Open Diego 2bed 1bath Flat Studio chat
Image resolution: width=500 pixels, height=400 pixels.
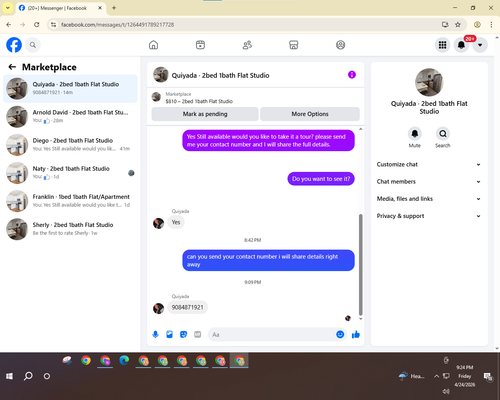(70, 145)
